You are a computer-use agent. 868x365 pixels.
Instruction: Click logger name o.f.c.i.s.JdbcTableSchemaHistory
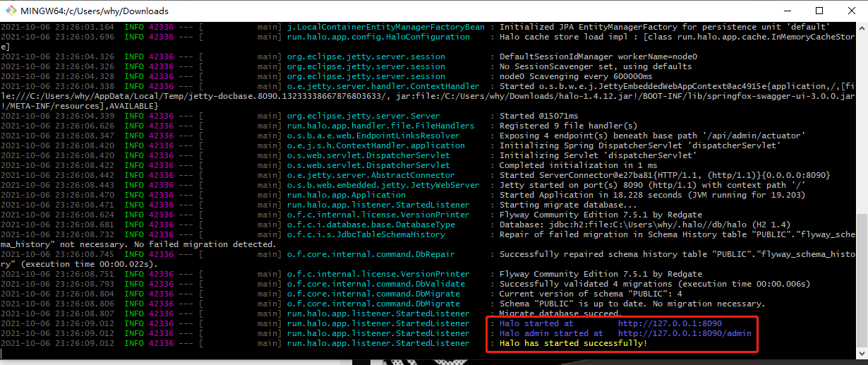coord(366,234)
